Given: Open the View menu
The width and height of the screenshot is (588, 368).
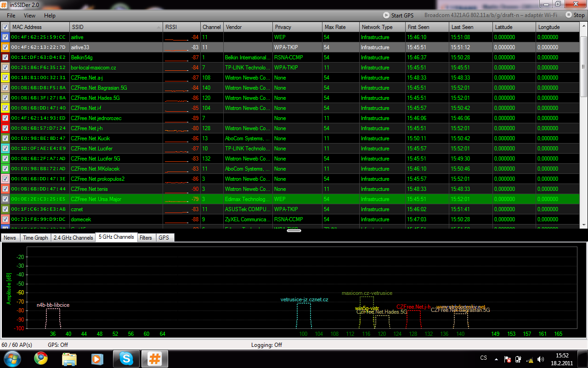Looking at the screenshot, I should [x=29, y=15].
